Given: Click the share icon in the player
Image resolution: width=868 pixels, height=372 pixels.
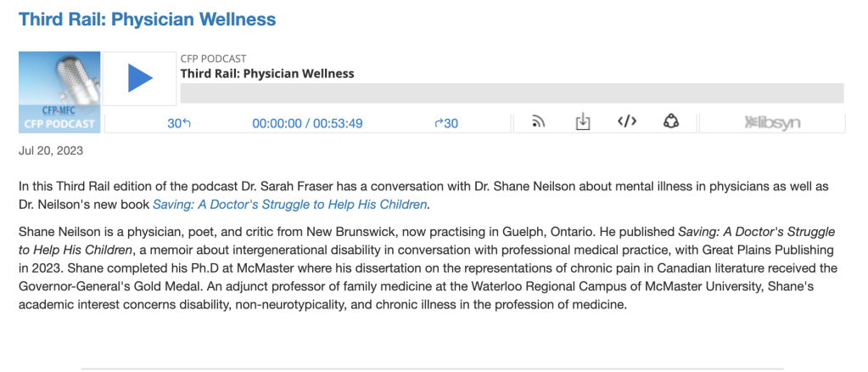Looking at the screenshot, I should [x=671, y=121].
